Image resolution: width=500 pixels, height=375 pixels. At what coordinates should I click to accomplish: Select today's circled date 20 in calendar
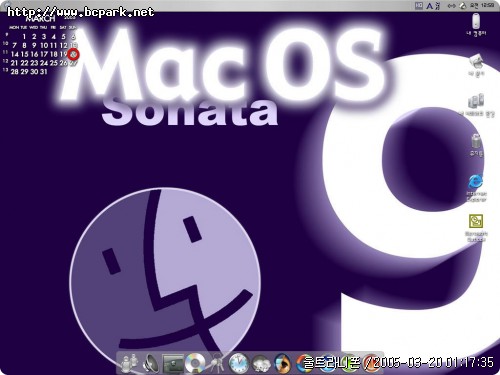coord(74,54)
